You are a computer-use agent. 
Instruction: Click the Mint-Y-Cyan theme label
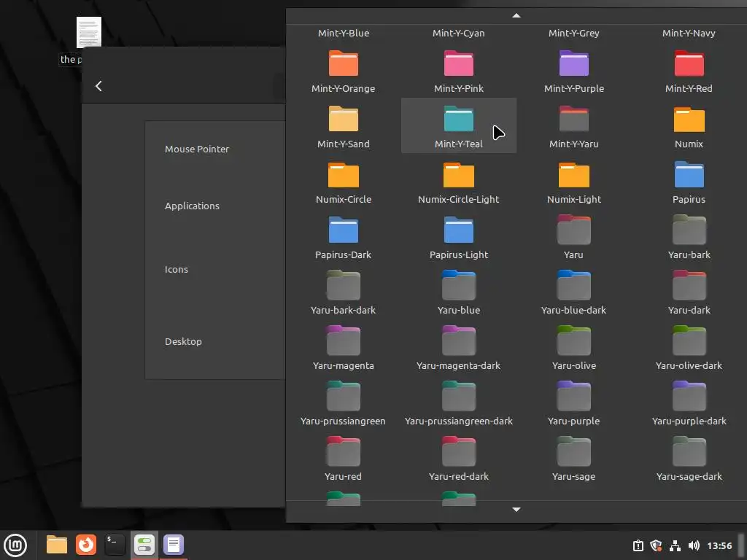pos(458,34)
